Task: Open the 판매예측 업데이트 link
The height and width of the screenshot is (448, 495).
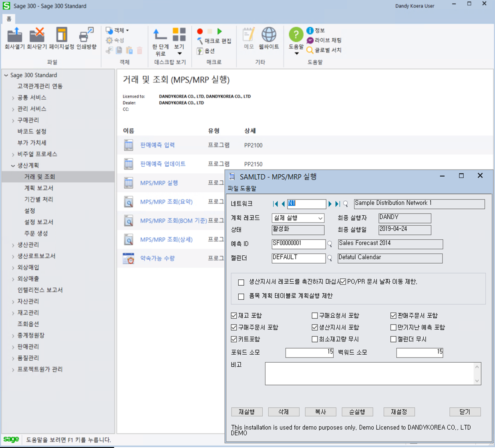Action: tap(163, 164)
